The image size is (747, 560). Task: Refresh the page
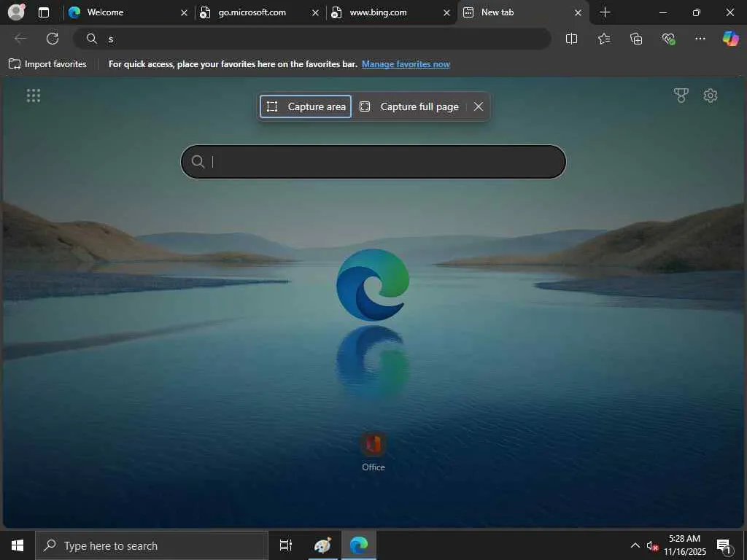tap(53, 39)
